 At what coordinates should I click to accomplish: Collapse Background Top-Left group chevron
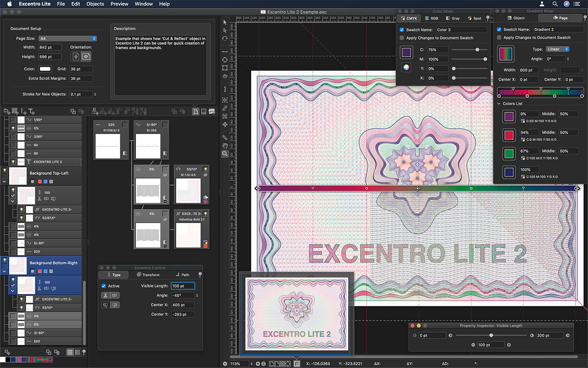coord(5,182)
